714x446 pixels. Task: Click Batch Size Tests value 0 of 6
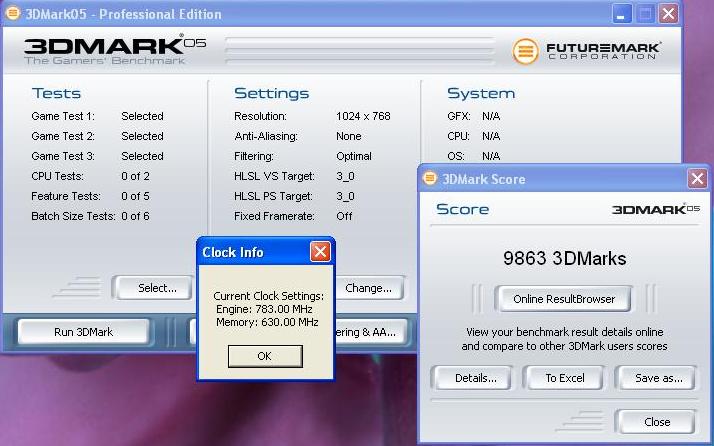tap(135, 216)
